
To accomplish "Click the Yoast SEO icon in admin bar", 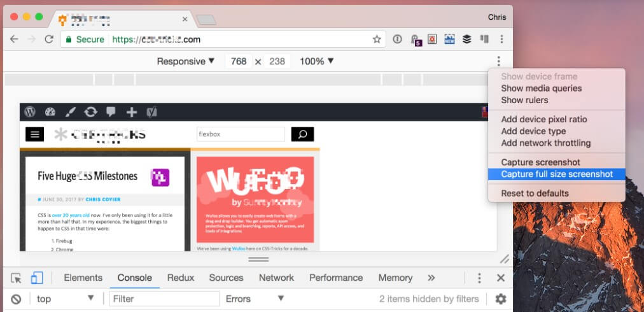I will (152, 112).
